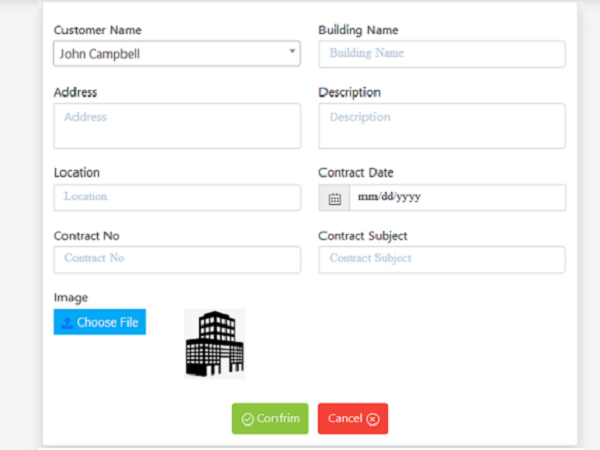Open the Customer Name dropdown arrow
This screenshot has width=600, height=450.
(292, 51)
